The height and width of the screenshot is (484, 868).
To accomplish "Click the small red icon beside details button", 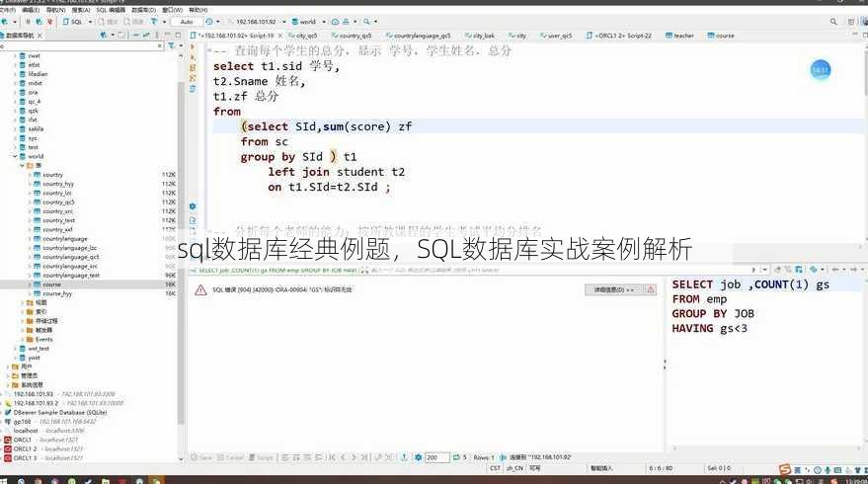I will (x=651, y=289).
